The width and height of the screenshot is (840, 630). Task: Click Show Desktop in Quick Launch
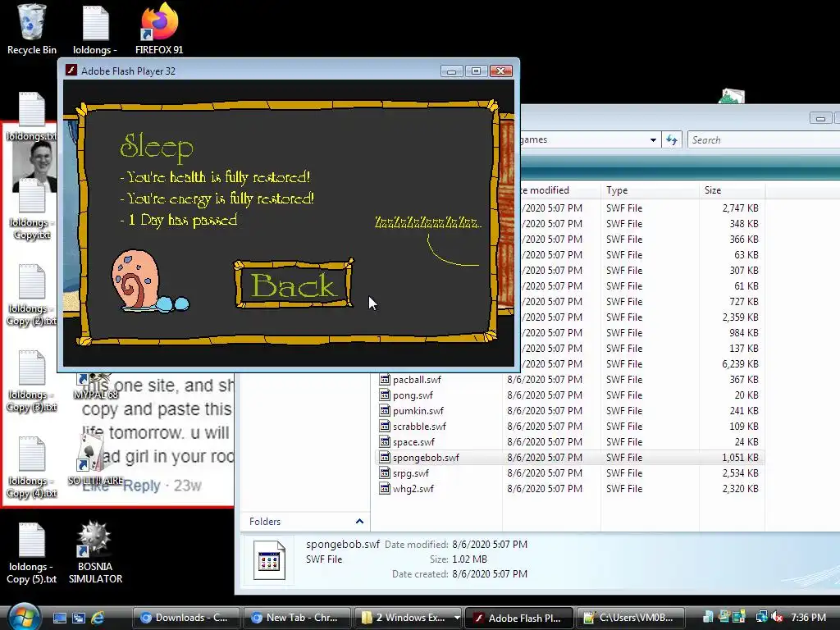(59, 618)
